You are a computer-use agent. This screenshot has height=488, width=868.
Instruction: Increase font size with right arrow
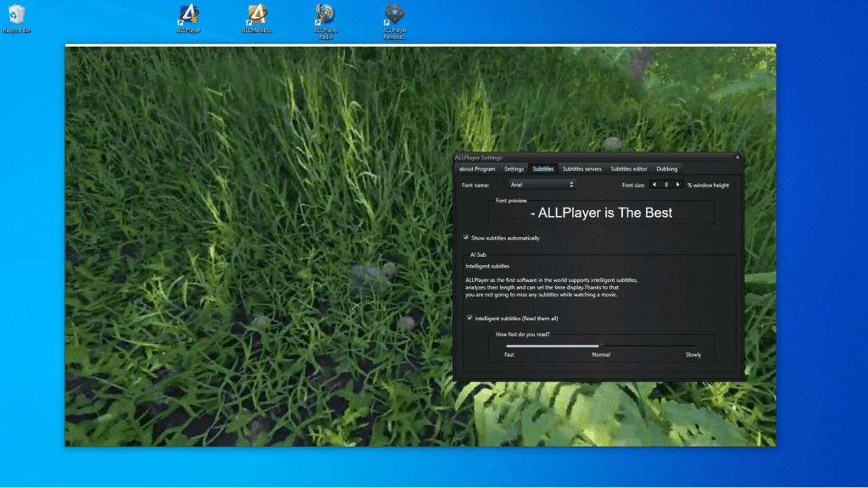tap(677, 185)
